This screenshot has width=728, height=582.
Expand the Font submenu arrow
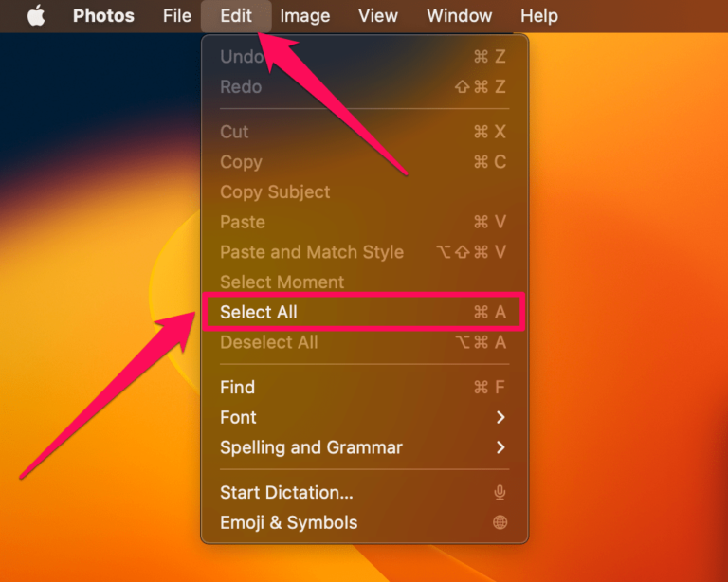pos(500,418)
